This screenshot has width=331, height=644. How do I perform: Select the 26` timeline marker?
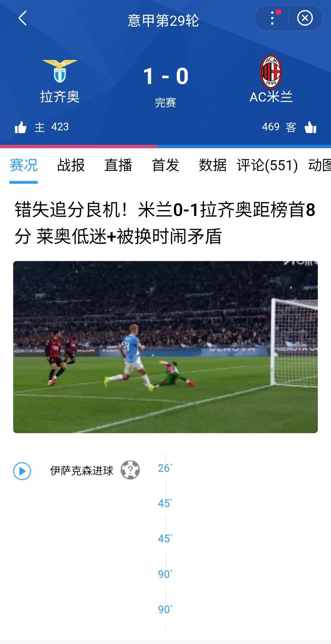point(165,468)
